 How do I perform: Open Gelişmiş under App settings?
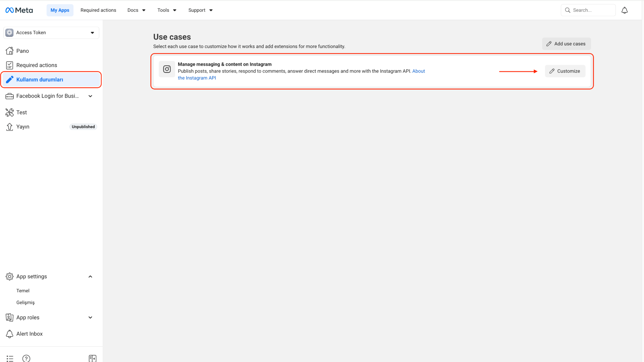click(25, 303)
